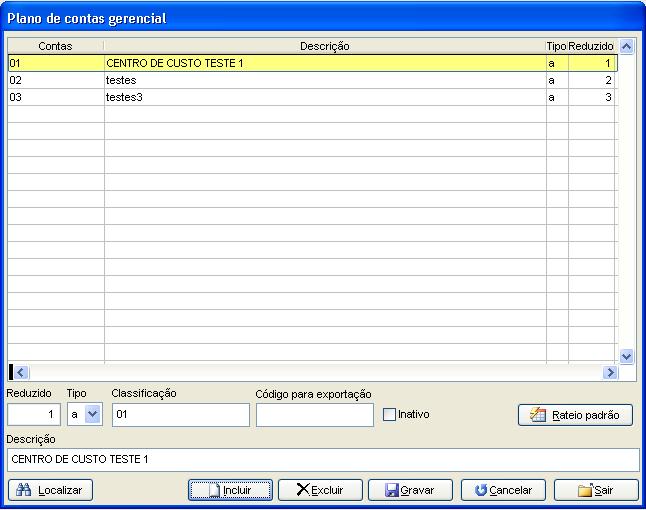646x510 pixels.
Task: Click Reduzido cell with value 2
Action: pos(591,80)
